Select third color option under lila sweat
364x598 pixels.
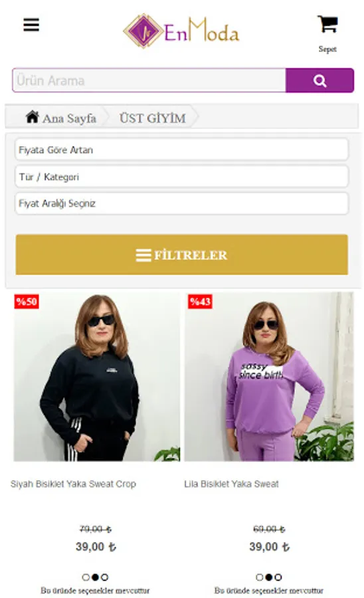point(278,577)
